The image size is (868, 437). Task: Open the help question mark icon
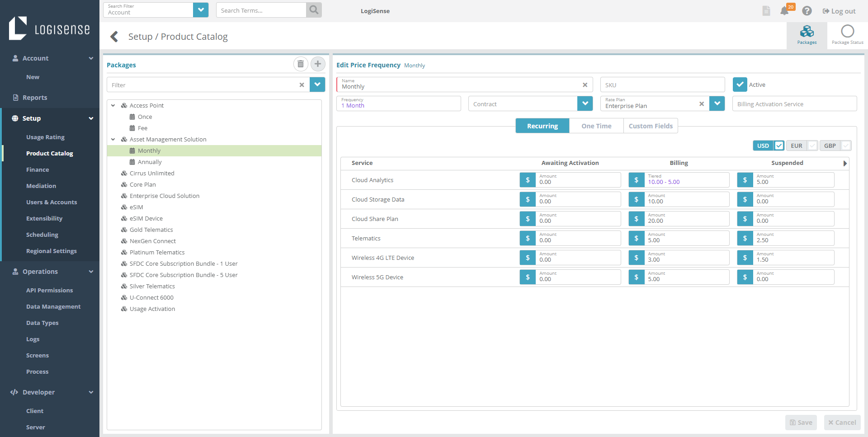coord(807,11)
